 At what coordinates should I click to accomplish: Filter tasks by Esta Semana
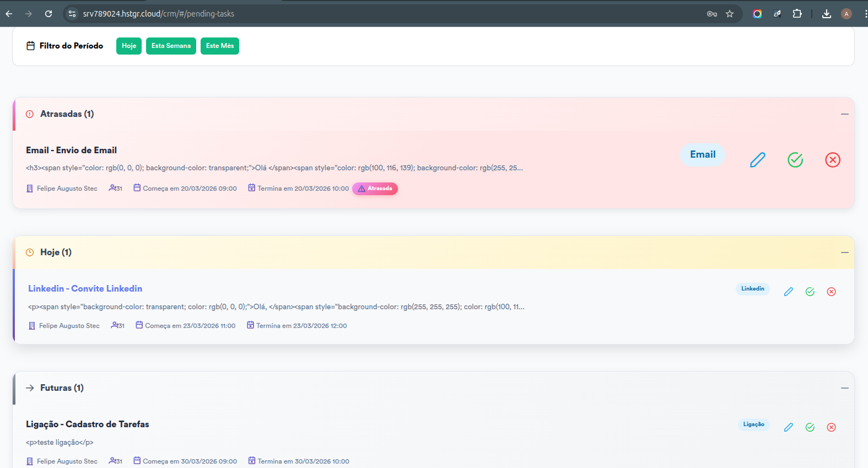pyautogui.click(x=171, y=46)
